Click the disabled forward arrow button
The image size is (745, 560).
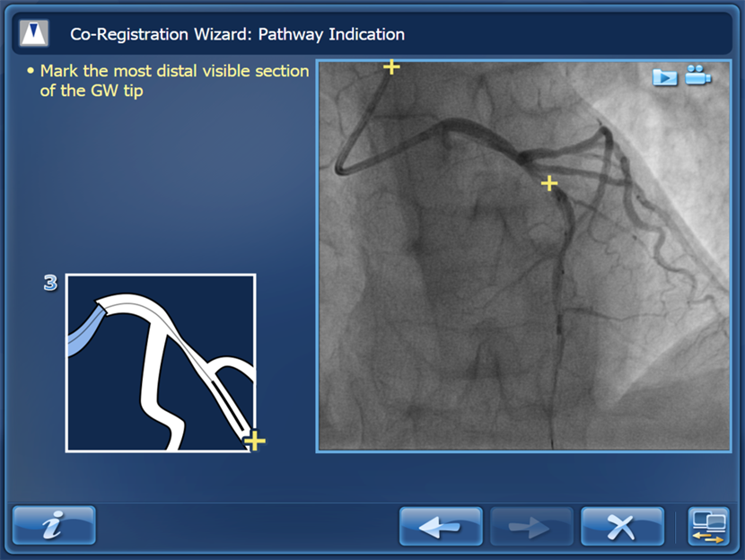pos(531,526)
